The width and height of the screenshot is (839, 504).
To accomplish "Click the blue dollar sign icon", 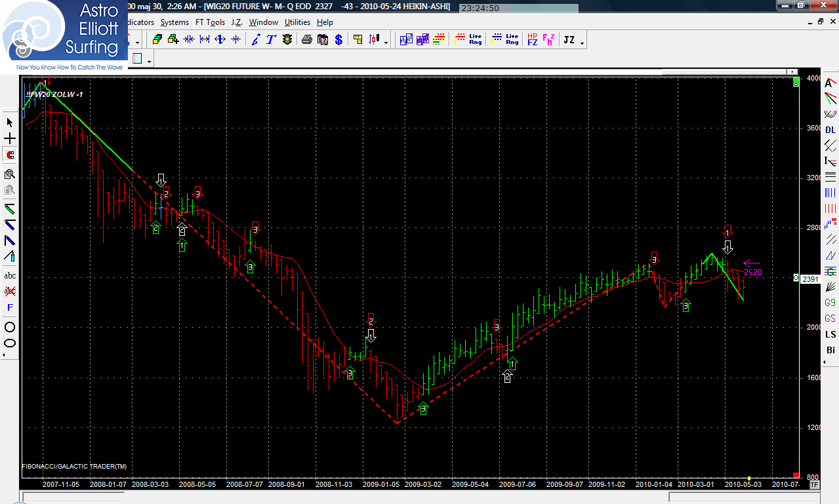I will [x=338, y=40].
